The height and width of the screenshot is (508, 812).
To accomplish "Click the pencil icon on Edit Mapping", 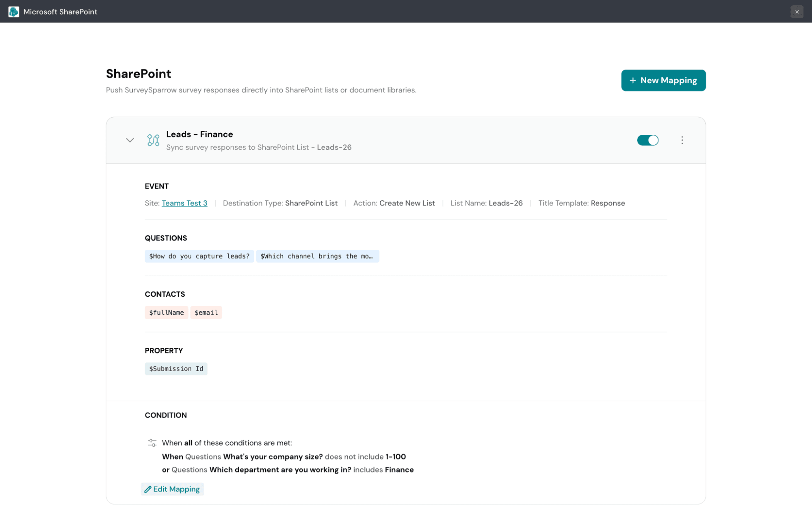I will pyautogui.click(x=148, y=489).
